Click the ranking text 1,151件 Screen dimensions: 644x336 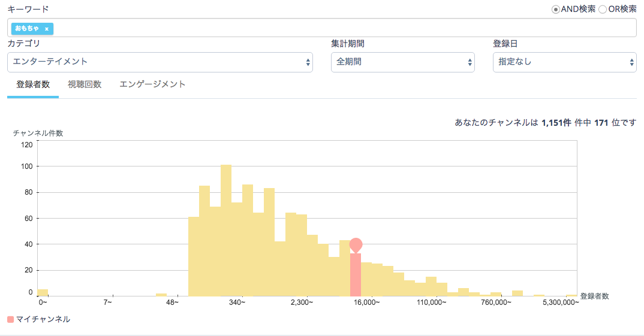[556, 123]
